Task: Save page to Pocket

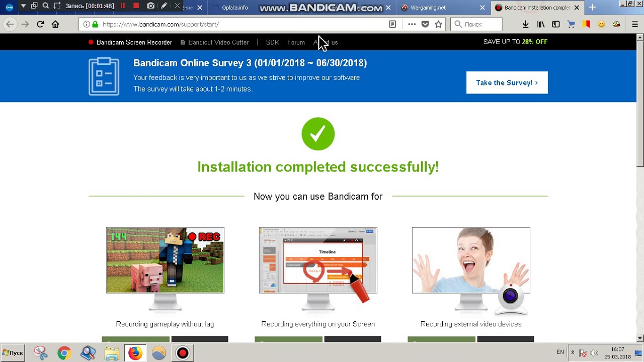Action: coord(425,24)
